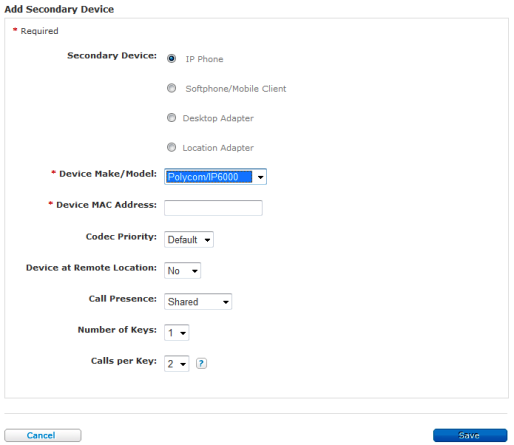514x445 pixels.
Task: Open the Device Make/Model dropdown
Action: tap(215, 177)
